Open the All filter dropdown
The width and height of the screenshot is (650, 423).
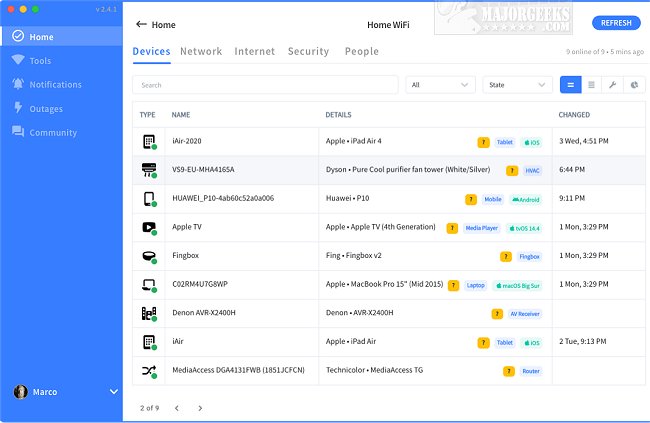click(x=440, y=85)
